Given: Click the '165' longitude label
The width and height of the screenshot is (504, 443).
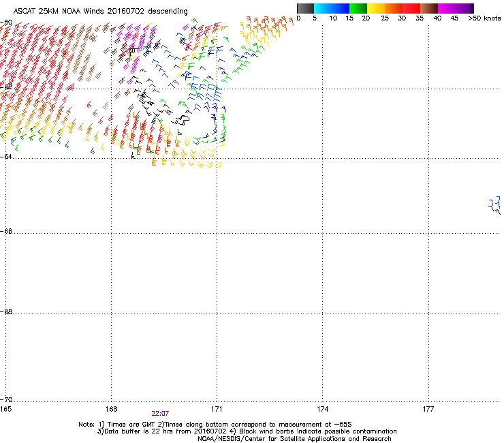Looking at the screenshot, I should [5, 409].
